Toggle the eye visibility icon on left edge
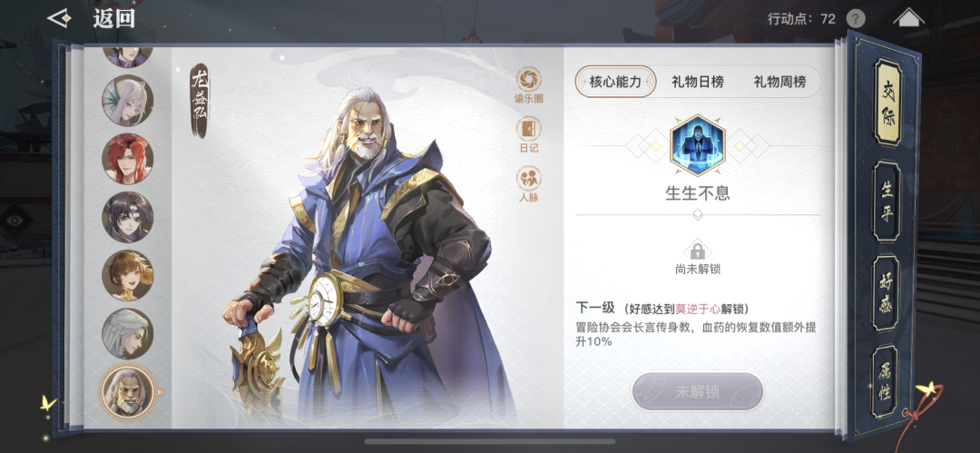The width and height of the screenshot is (980, 453). 14,221
